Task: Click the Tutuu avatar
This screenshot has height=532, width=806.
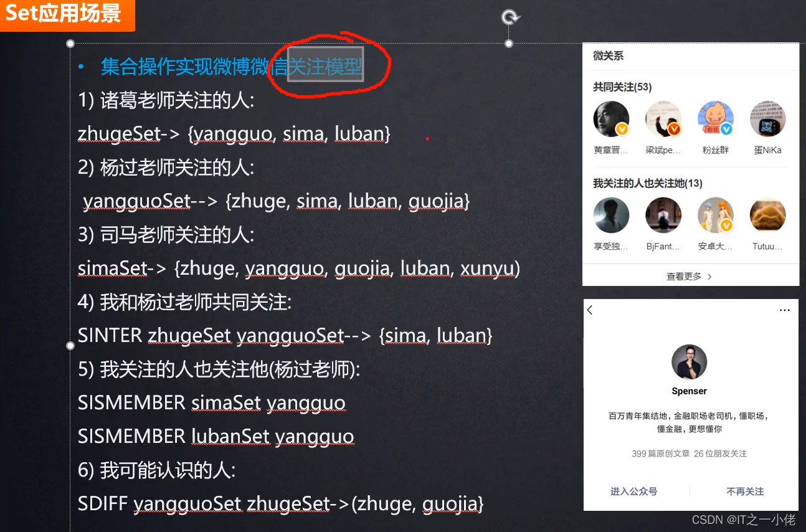Action: 767,216
